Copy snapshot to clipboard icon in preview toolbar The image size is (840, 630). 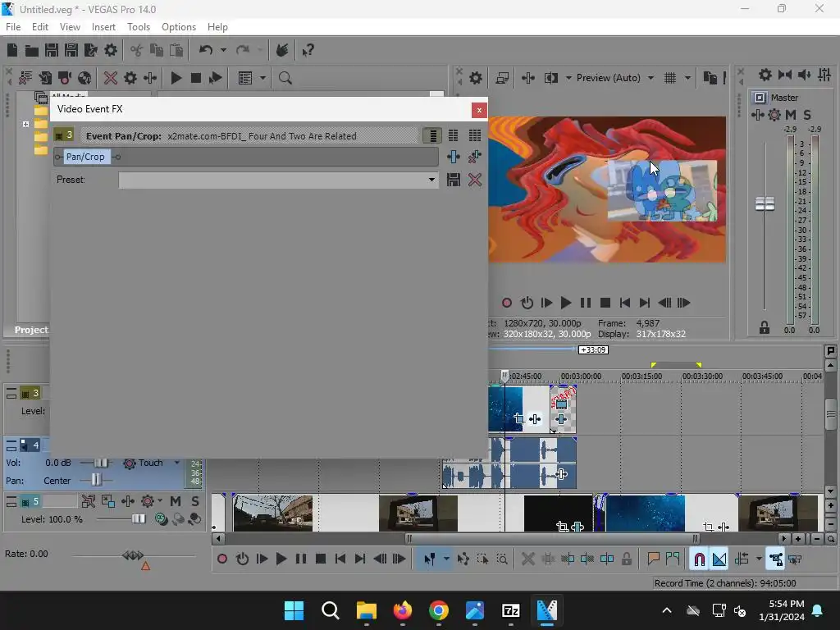point(710,78)
